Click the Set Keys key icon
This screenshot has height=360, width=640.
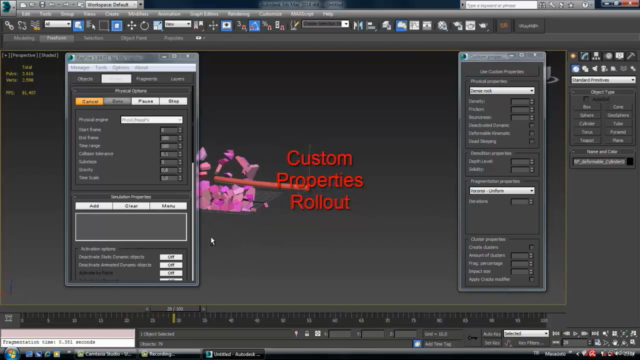472,338
